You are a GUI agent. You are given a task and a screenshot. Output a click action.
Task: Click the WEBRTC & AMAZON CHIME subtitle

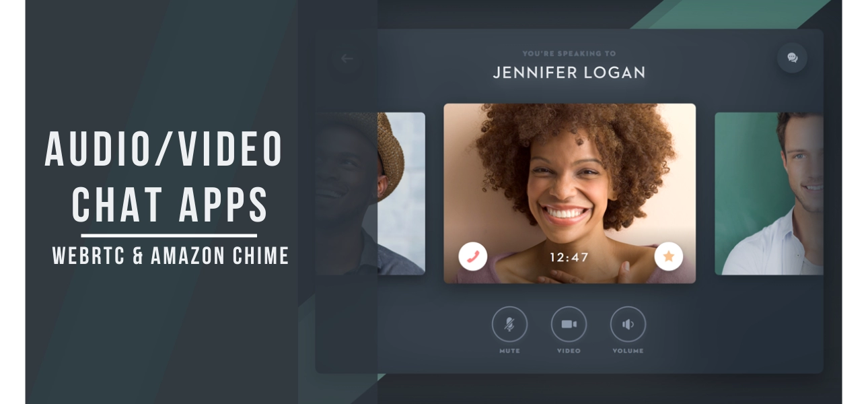(171, 256)
